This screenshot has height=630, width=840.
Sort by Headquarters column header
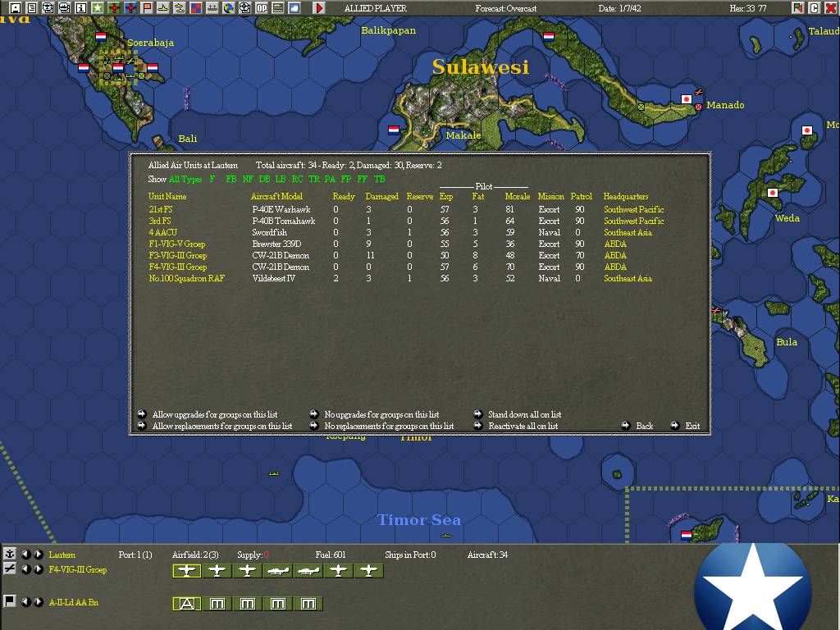(x=626, y=197)
